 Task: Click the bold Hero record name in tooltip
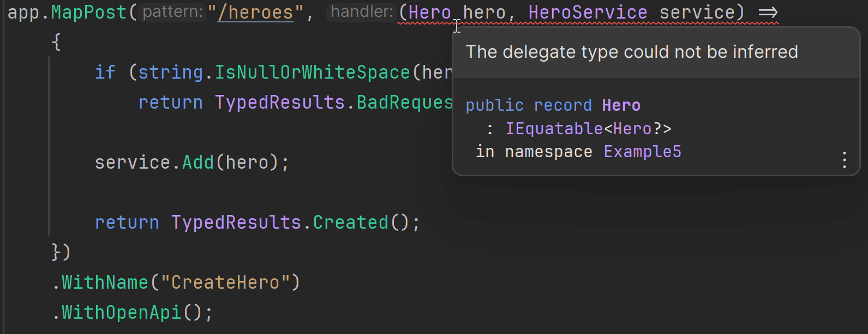[621, 105]
